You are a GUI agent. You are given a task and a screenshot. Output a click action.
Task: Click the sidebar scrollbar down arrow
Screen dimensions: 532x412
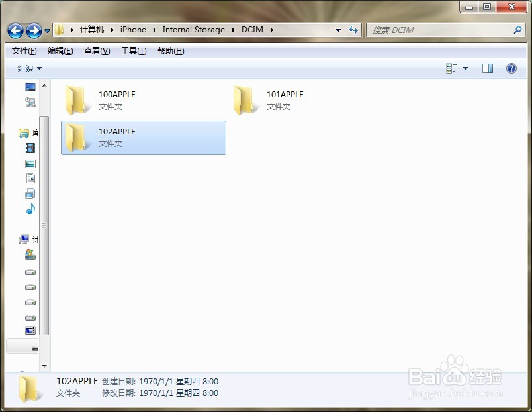point(44,366)
